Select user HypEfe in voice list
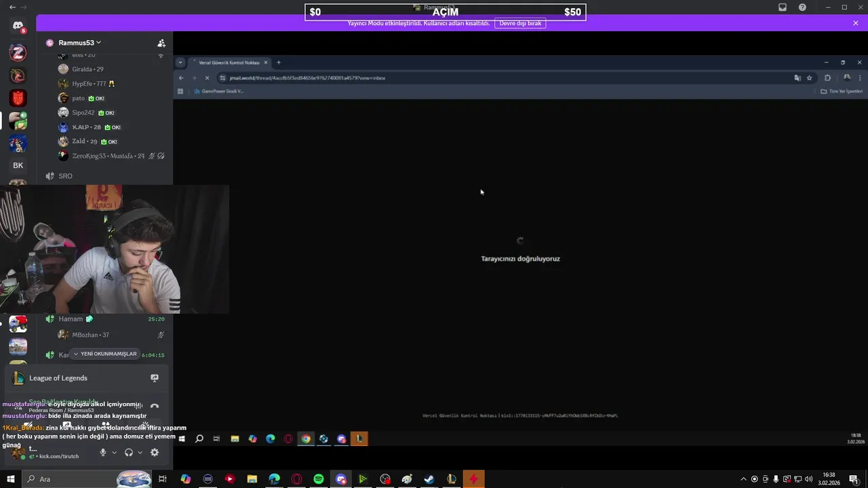The width and height of the screenshot is (868, 488). 86,83
